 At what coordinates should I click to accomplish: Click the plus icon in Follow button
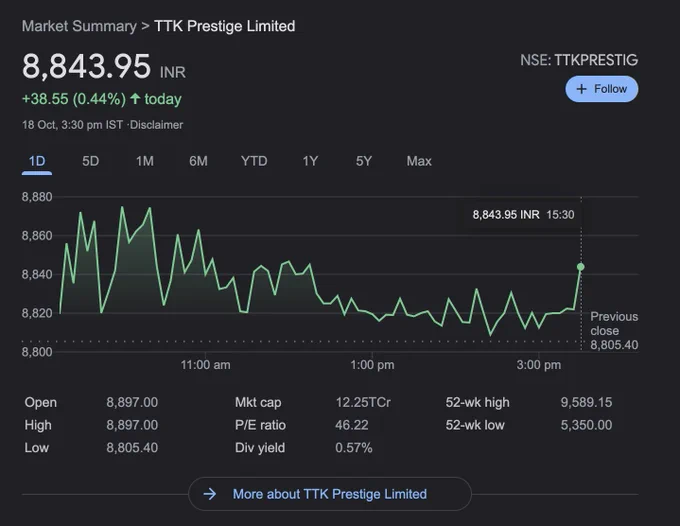tap(581, 89)
